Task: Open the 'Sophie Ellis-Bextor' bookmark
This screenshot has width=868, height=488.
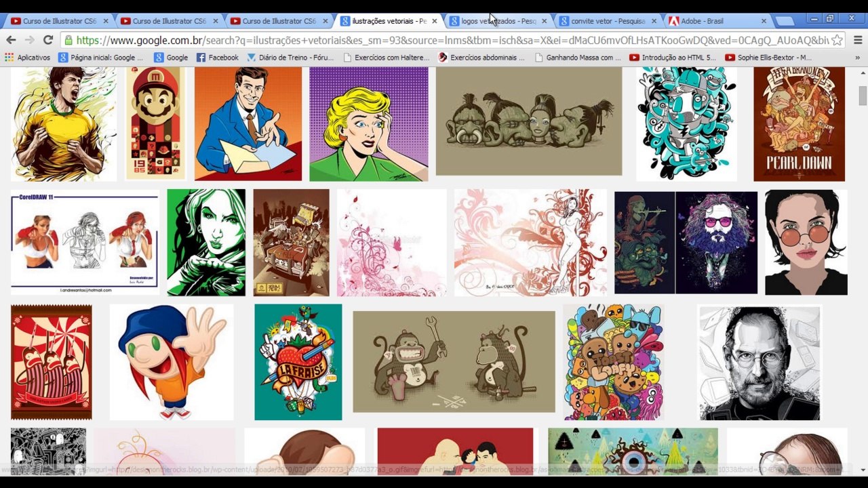Action: (x=768, y=58)
